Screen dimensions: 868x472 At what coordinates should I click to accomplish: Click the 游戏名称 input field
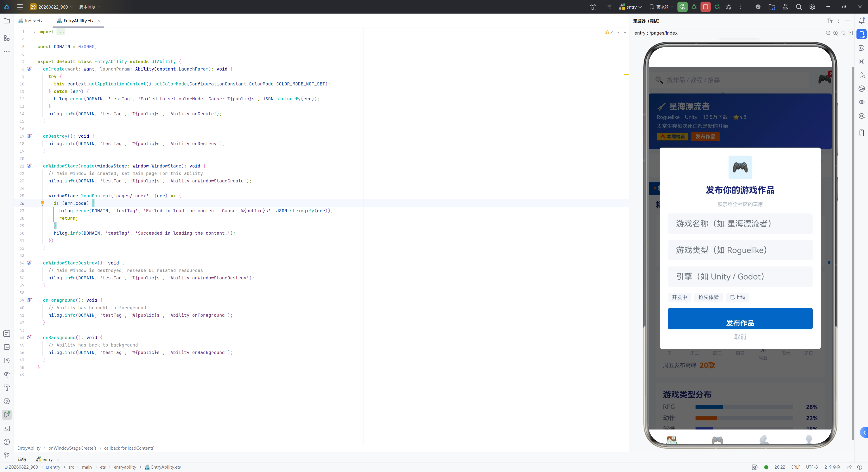pos(740,224)
